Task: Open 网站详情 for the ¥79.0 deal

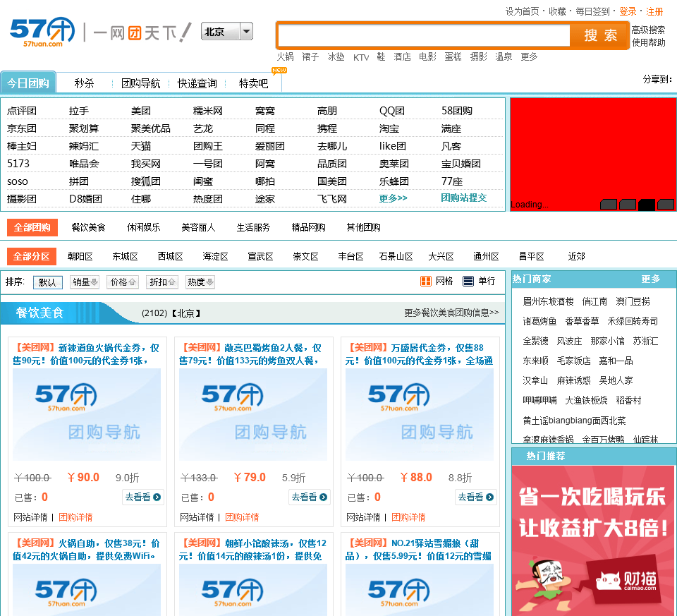Action: click(197, 517)
